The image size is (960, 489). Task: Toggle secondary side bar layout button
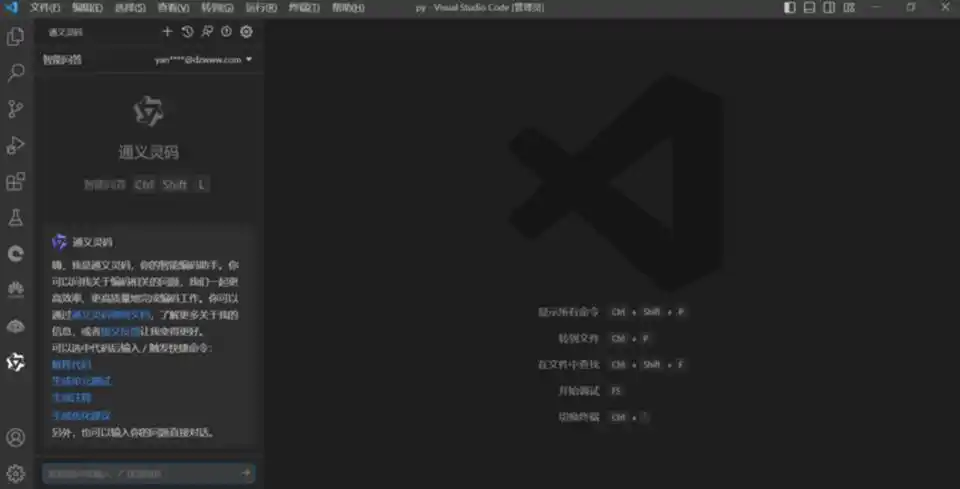point(828,8)
